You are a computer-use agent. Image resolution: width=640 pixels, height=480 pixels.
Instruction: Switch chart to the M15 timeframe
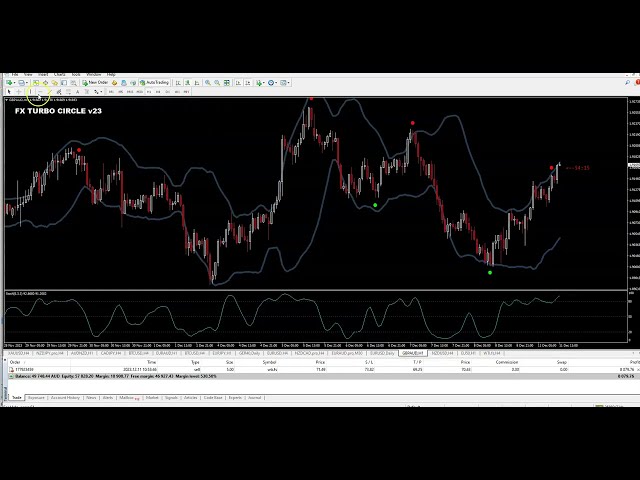(x=130, y=92)
